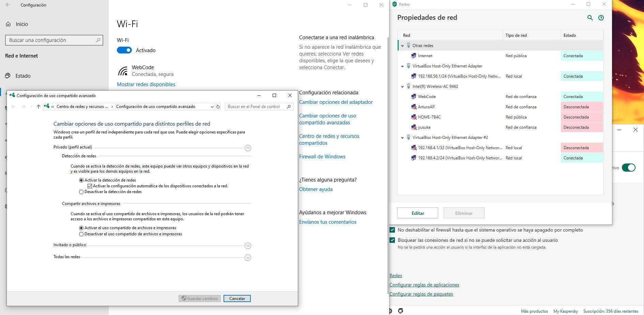Click the Intel(R) Wireless-AC 9462 adapter icon

point(409,86)
